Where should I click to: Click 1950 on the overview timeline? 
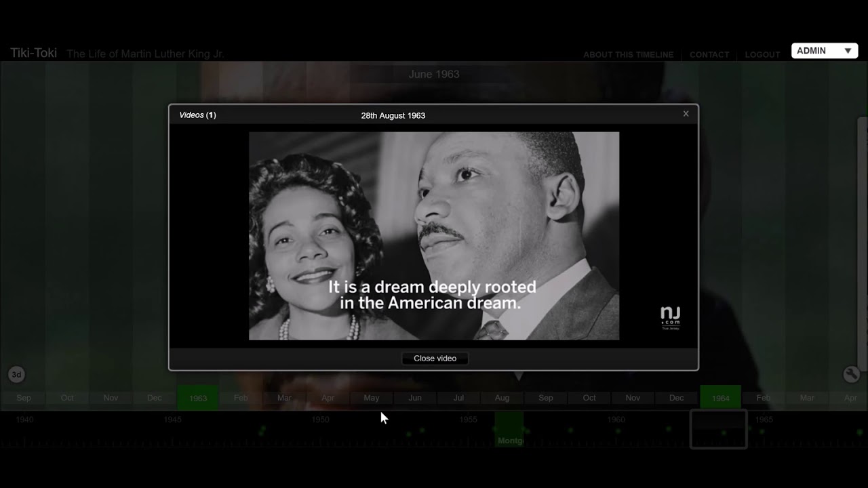pos(320,420)
